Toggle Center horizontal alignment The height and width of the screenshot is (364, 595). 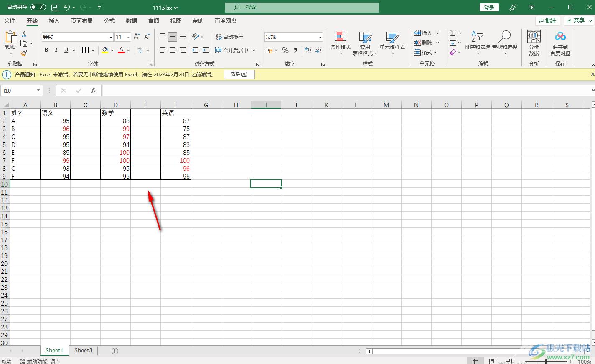tap(173, 50)
